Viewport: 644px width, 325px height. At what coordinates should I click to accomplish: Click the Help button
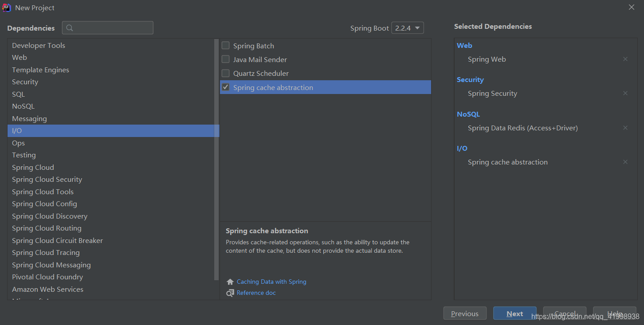click(x=615, y=313)
